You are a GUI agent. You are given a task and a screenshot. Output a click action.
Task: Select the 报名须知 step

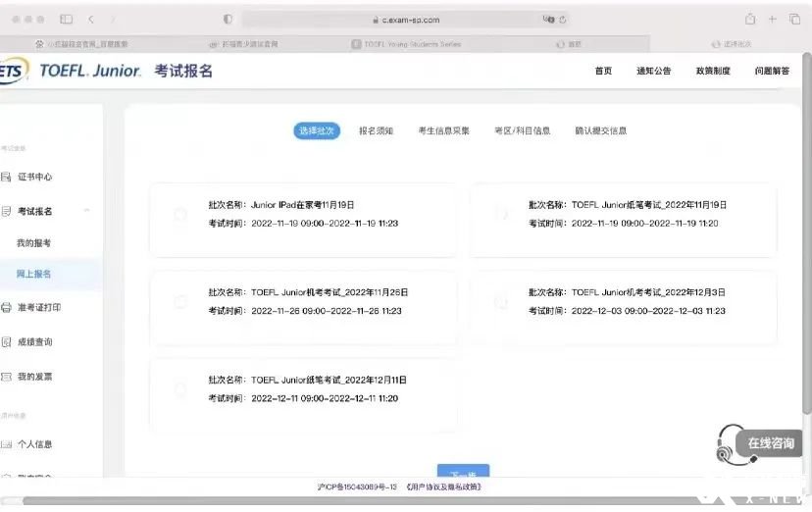click(x=376, y=131)
